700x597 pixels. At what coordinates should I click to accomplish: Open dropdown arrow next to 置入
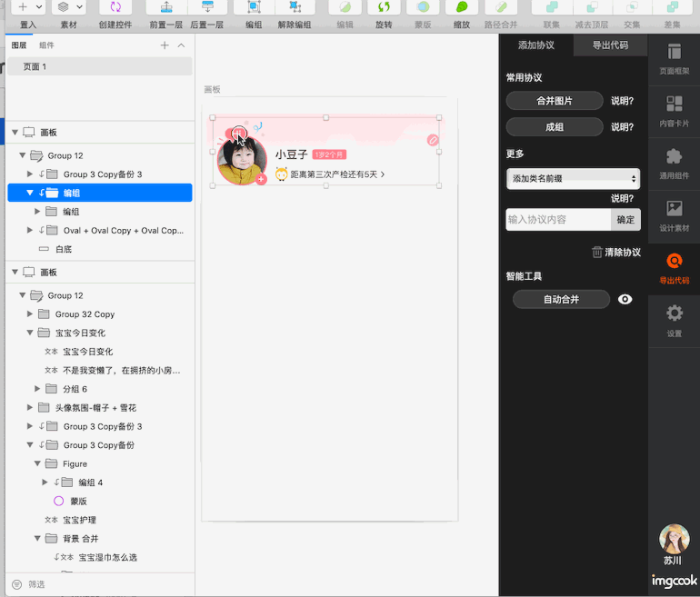tap(39, 7)
